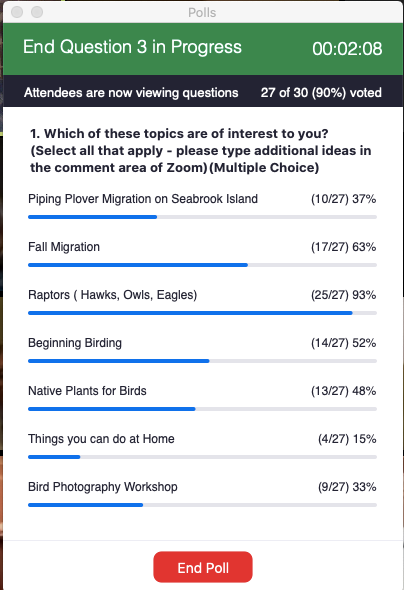Click the red End Poll button
The width and height of the screenshot is (404, 590).
203,567
